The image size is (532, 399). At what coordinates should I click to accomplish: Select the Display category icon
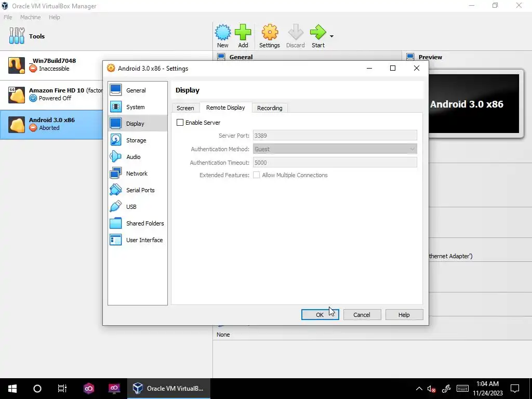tap(116, 124)
